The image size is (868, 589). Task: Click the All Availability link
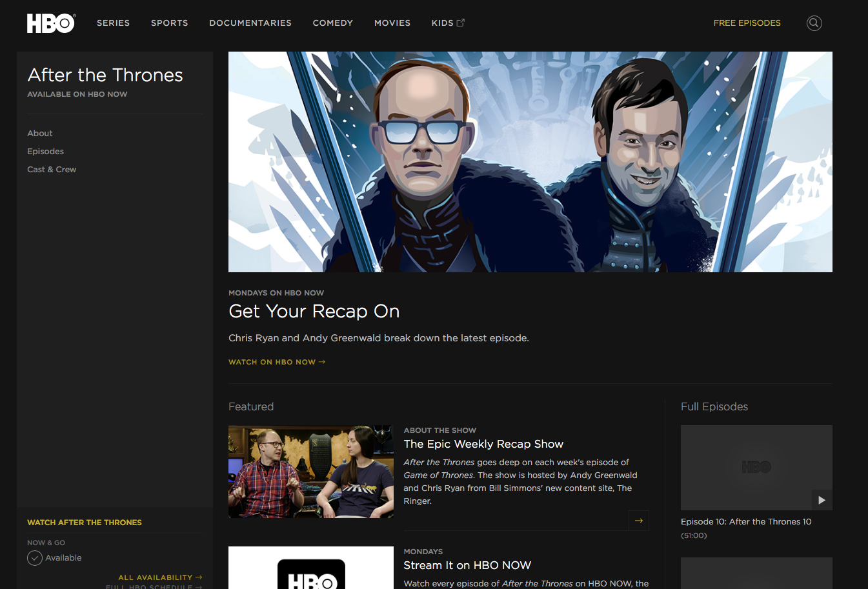pos(160,577)
